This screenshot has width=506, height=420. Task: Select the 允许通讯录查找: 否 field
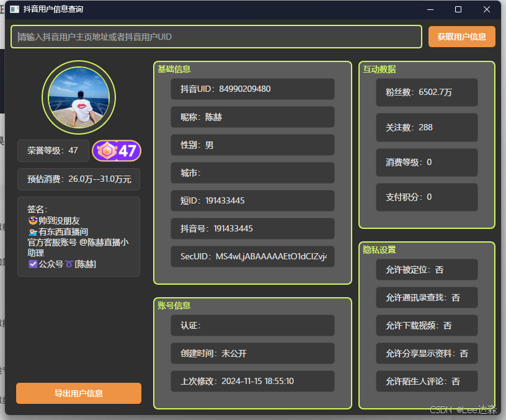(427, 298)
